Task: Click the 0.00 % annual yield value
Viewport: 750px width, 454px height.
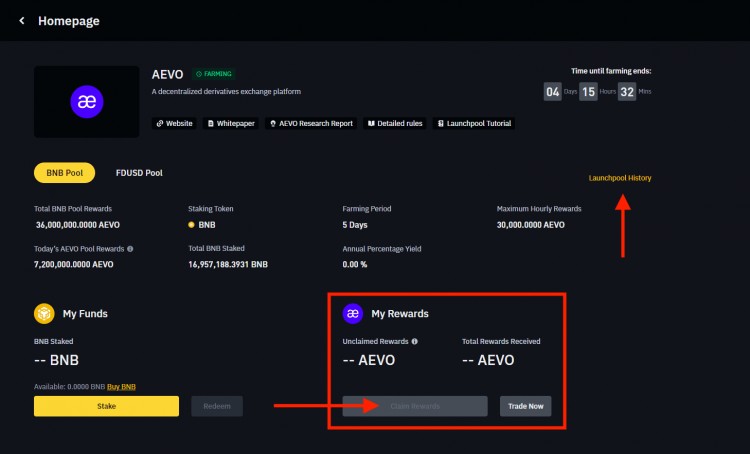Action: [x=355, y=265]
